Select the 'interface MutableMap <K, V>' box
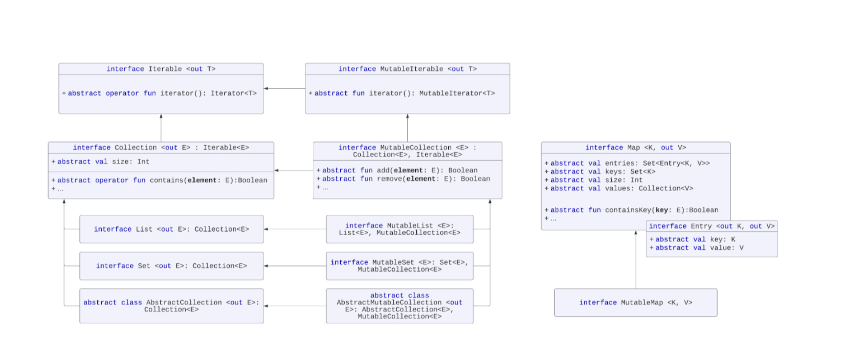 click(636, 303)
